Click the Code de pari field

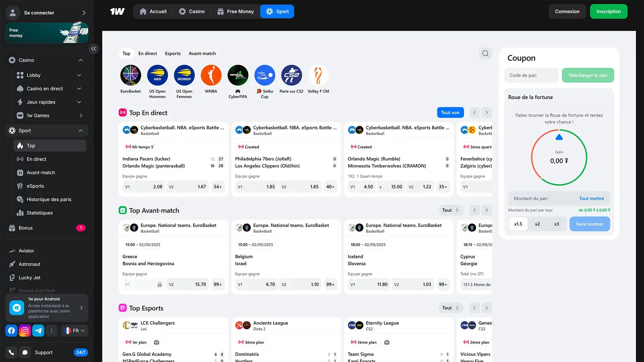[531, 75]
